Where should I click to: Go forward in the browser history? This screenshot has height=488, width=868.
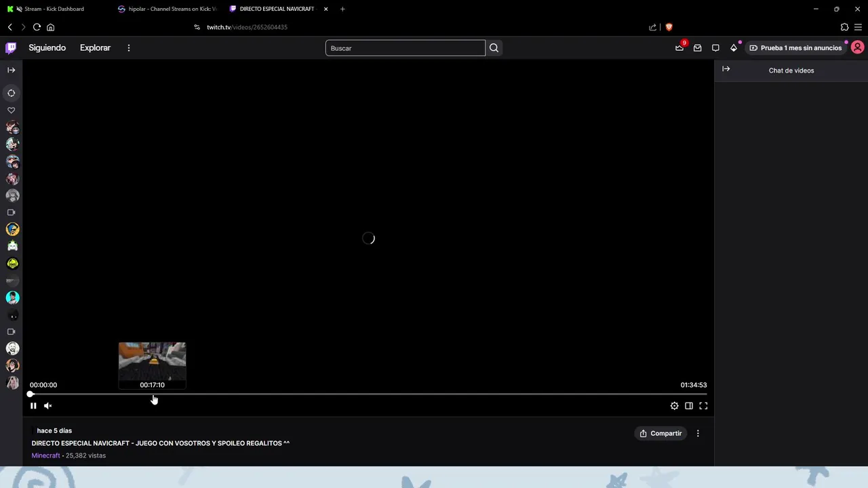tap(23, 27)
